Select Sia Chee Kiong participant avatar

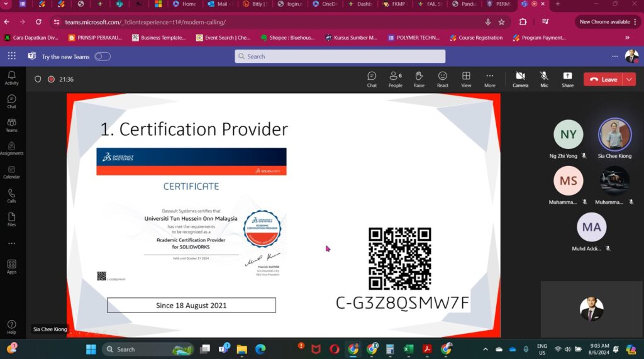614,134
